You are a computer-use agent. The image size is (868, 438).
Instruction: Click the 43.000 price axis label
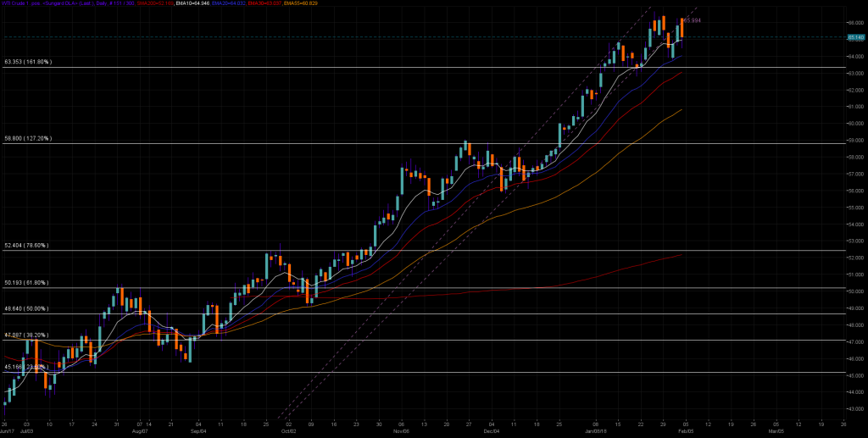(x=856, y=410)
